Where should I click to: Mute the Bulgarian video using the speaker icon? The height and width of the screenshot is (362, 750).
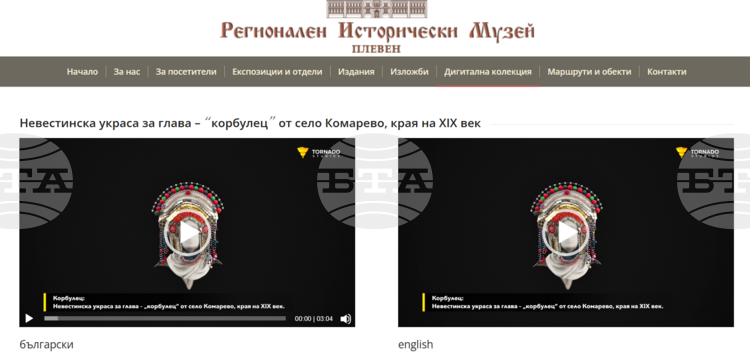(x=345, y=319)
